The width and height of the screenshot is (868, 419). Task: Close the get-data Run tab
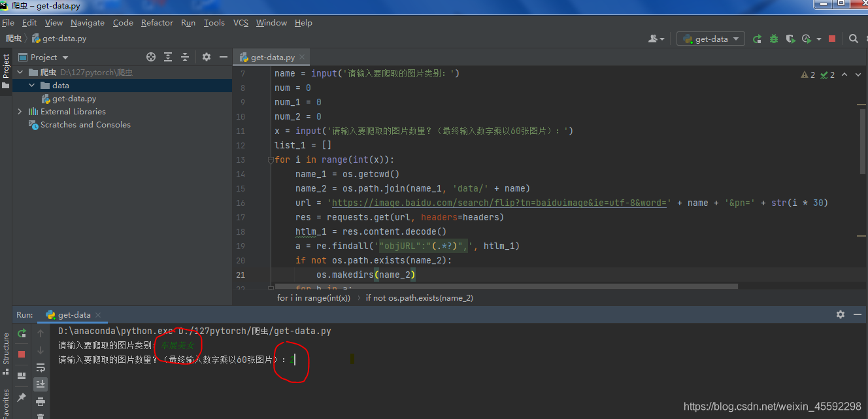tap(99, 315)
